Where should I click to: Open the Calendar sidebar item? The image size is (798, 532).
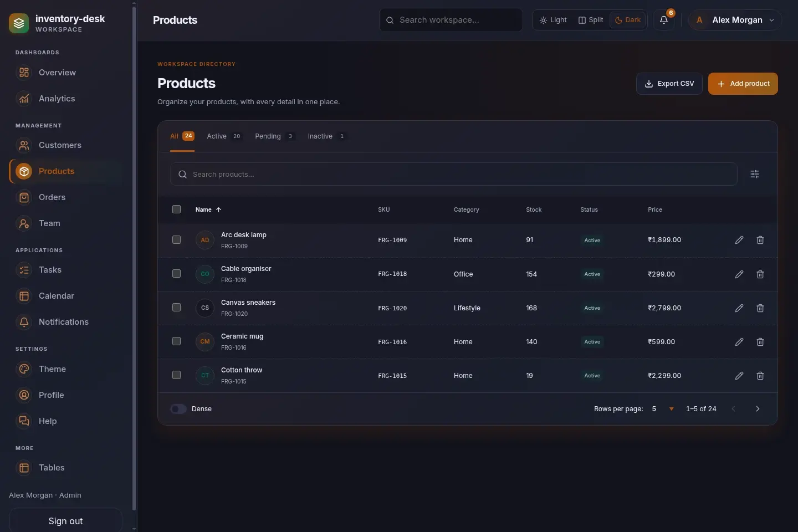66,296
